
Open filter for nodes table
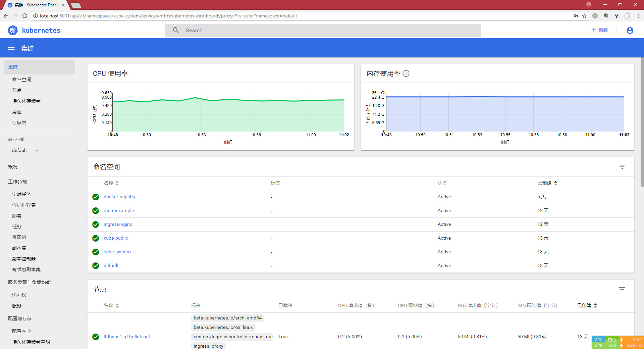tap(622, 289)
